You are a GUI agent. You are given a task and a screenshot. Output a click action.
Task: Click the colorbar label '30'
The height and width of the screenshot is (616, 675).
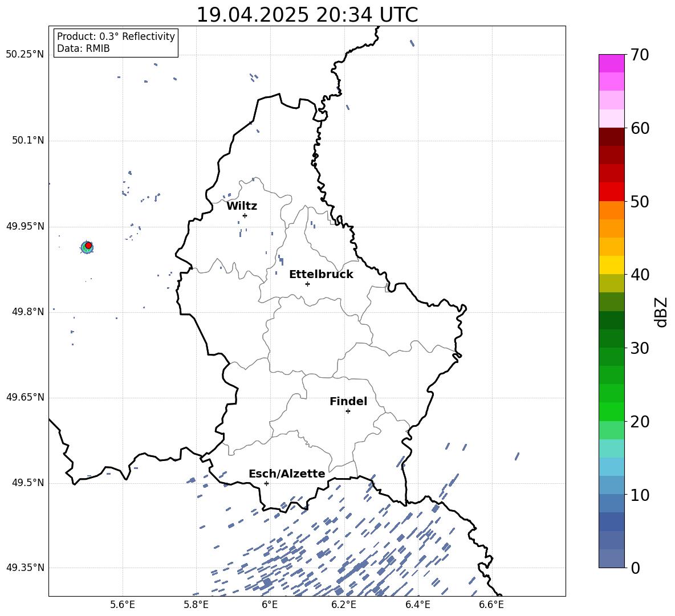640,348
